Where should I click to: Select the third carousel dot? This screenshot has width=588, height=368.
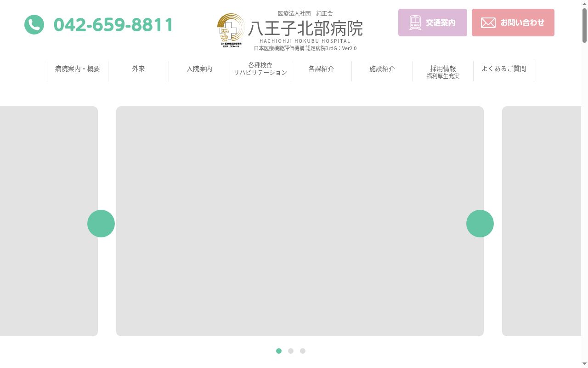(x=303, y=351)
